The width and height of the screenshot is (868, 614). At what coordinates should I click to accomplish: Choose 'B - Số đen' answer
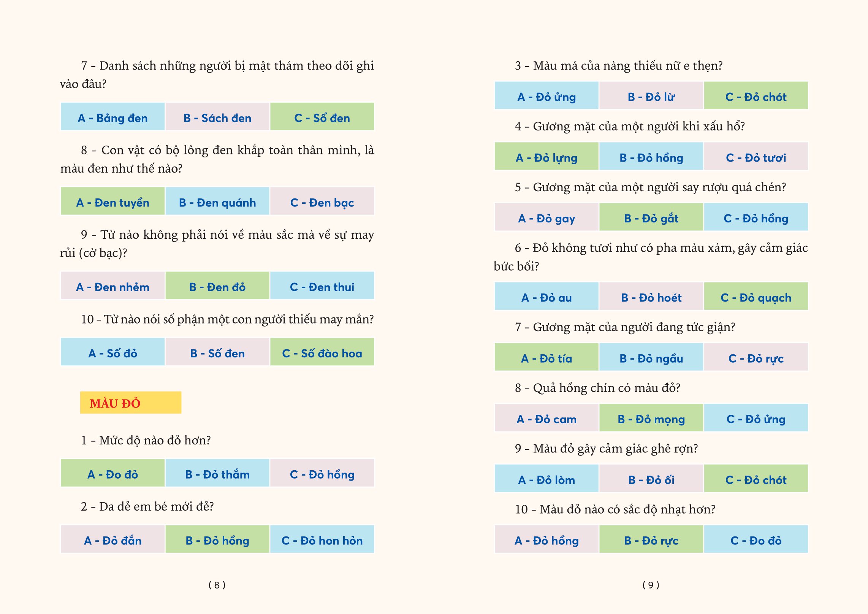(217, 352)
